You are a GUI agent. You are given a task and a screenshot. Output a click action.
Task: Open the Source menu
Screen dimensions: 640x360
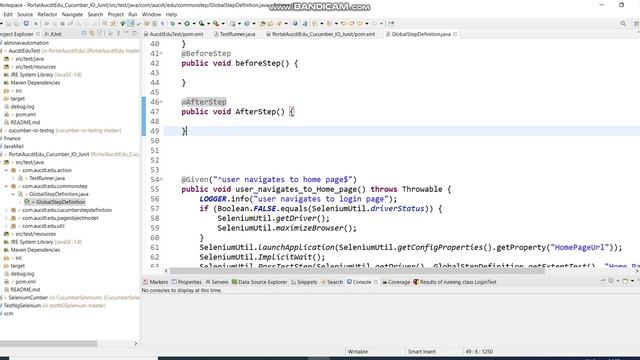[25, 14]
